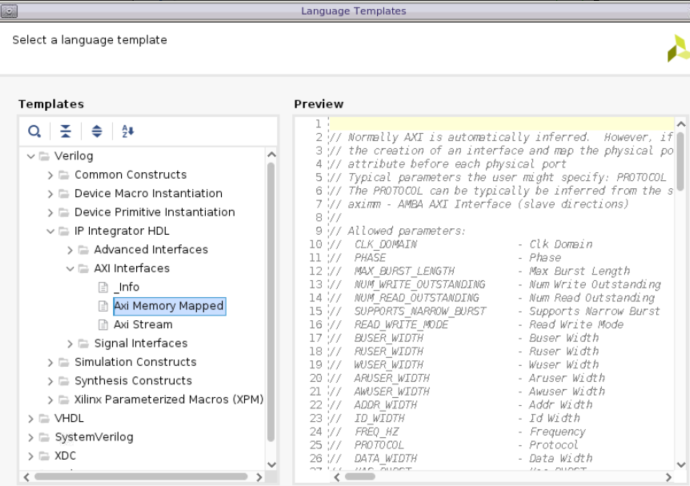Expand the Simulation Constructs node
This screenshot has width=690, height=486.
pyautogui.click(x=50, y=362)
